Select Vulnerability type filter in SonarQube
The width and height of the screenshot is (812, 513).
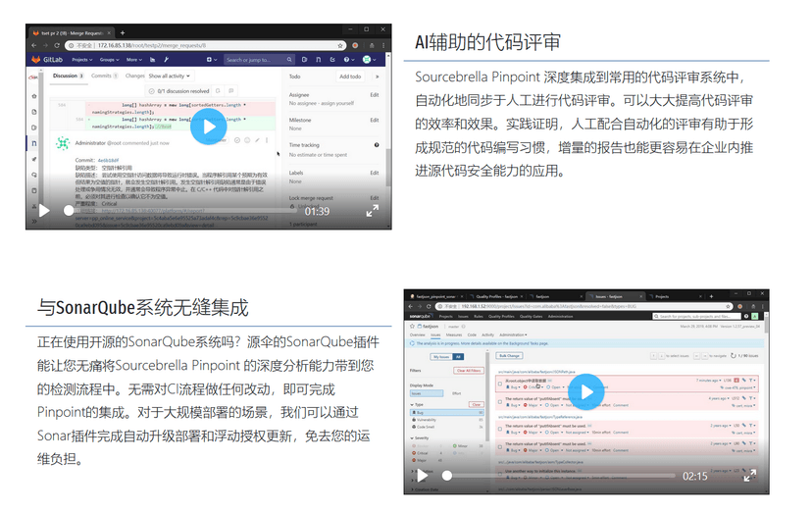pos(447,420)
